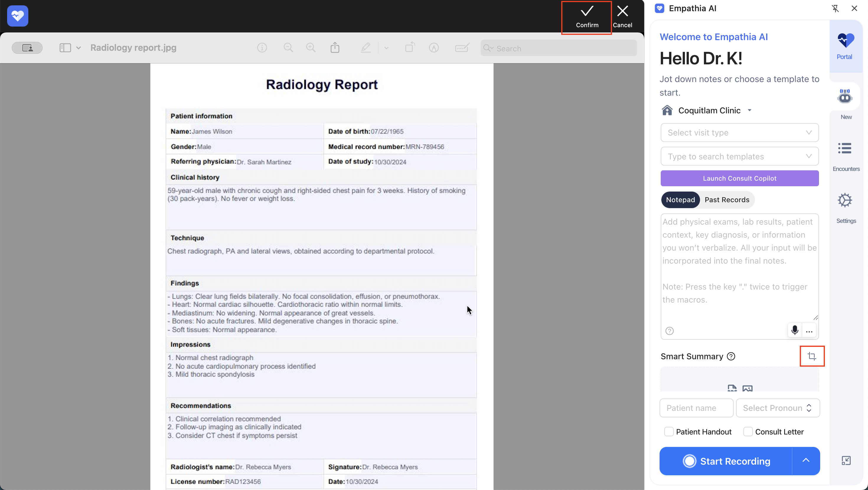Click the collapse panel icon at bottom right
The image size is (868, 490).
[x=846, y=461]
